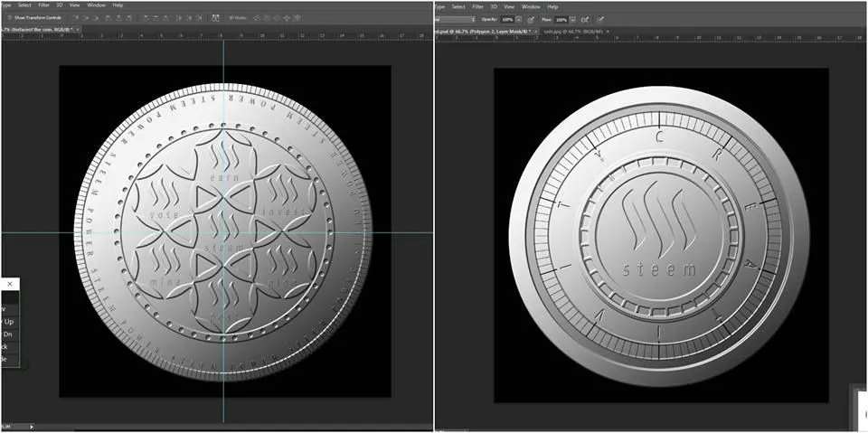Image resolution: width=868 pixels, height=433 pixels.
Task: Toggle airbrush-style build-up icon
Action: point(585,19)
